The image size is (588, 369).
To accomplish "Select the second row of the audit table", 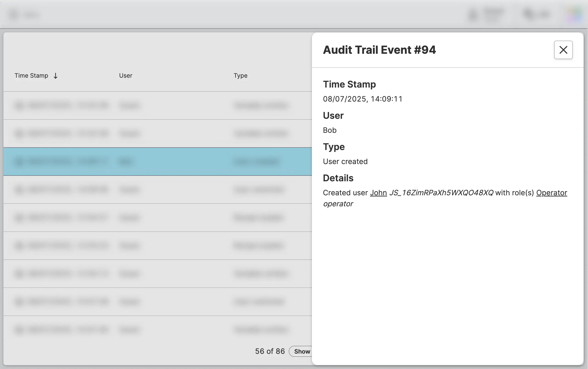I will point(156,133).
